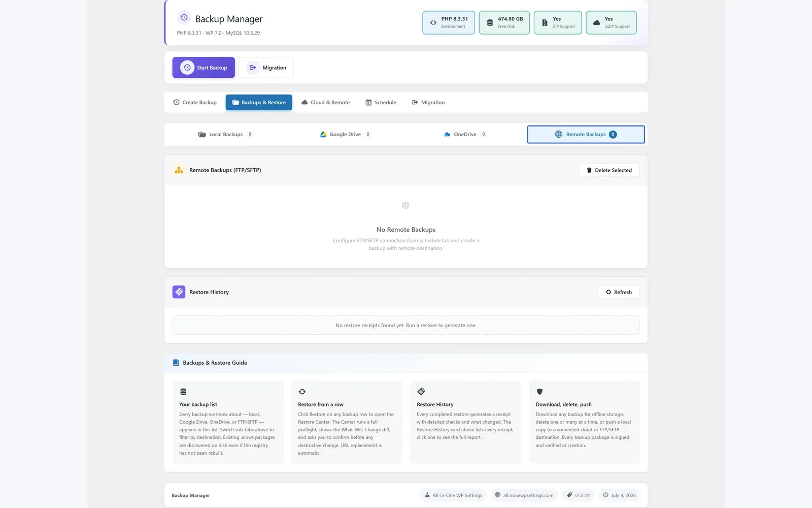Image resolution: width=812 pixels, height=508 pixels.
Task: Click the Free Disk database icon
Action: [490, 23]
